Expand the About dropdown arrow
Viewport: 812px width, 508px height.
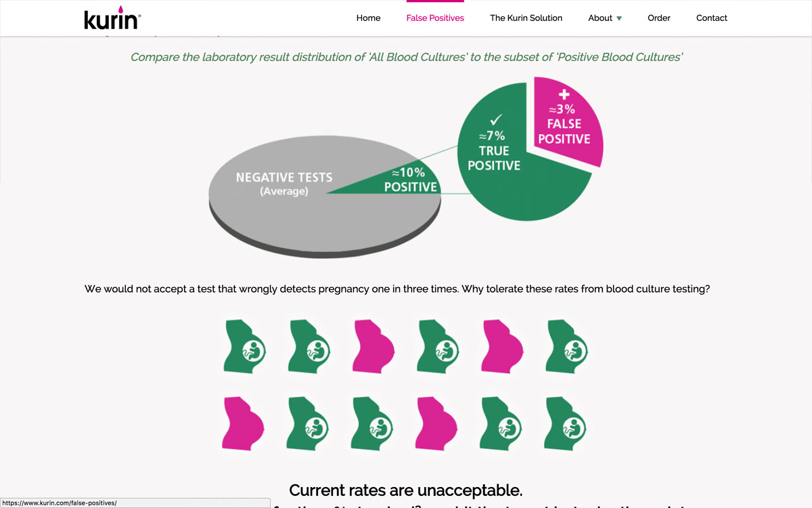(x=619, y=18)
